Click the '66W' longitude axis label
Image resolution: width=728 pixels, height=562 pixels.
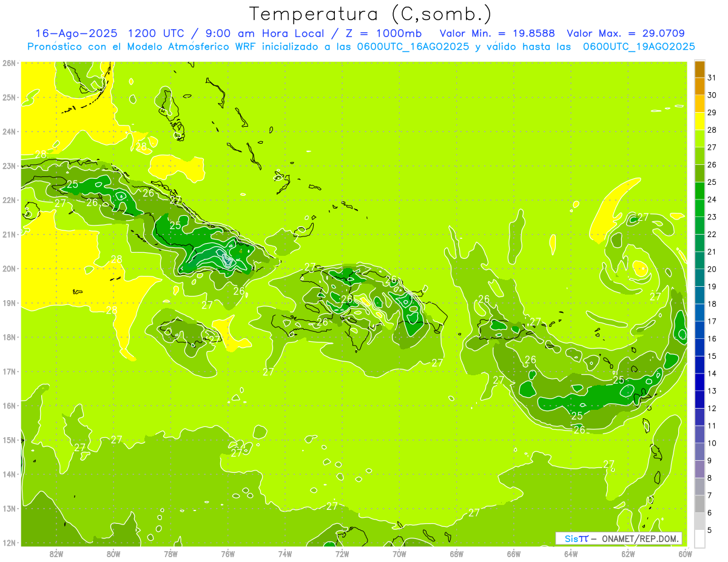[x=514, y=553]
